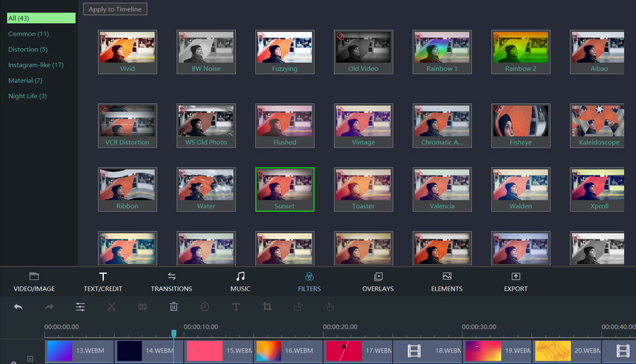Click the clock duration icon
This screenshot has height=364, width=636.
click(205, 307)
